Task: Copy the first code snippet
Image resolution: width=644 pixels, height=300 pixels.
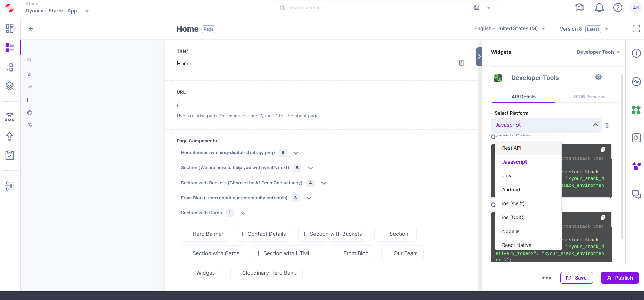Action: 603,149
